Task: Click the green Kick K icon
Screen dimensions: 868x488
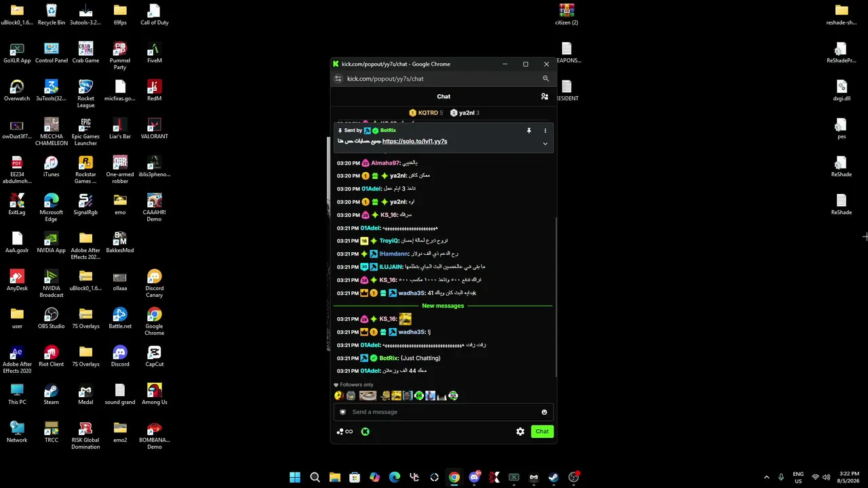Action: click(365, 431)
